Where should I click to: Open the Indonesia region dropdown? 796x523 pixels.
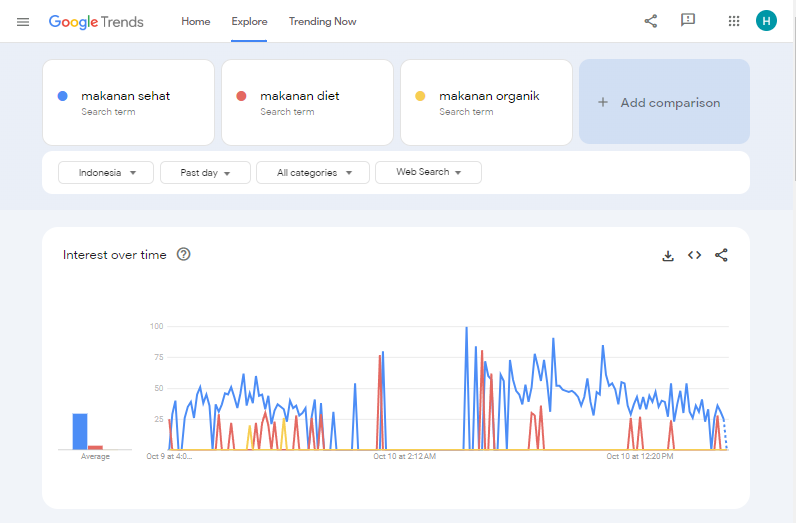106,173
